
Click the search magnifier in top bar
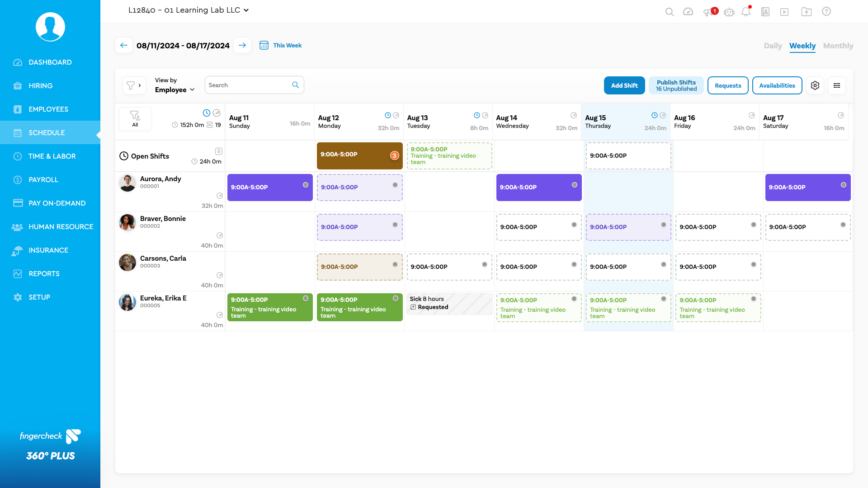(670, 12)
